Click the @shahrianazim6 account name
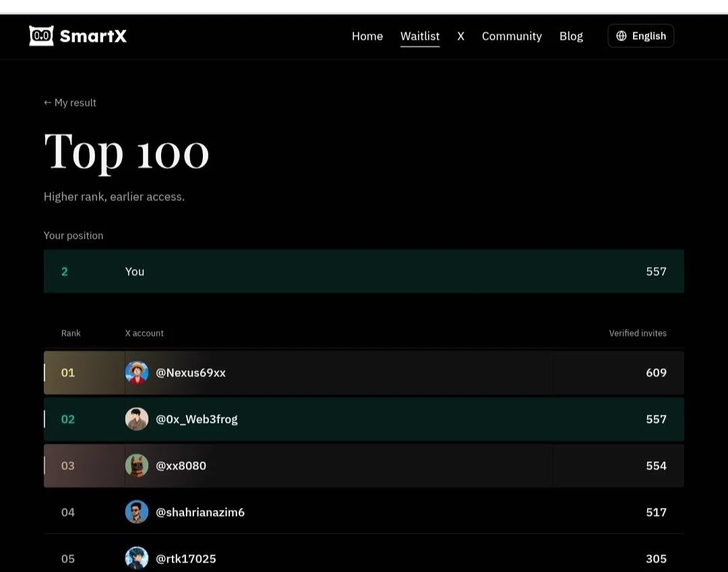The width and height of the screenshot is (728, 572). (200, 512)
